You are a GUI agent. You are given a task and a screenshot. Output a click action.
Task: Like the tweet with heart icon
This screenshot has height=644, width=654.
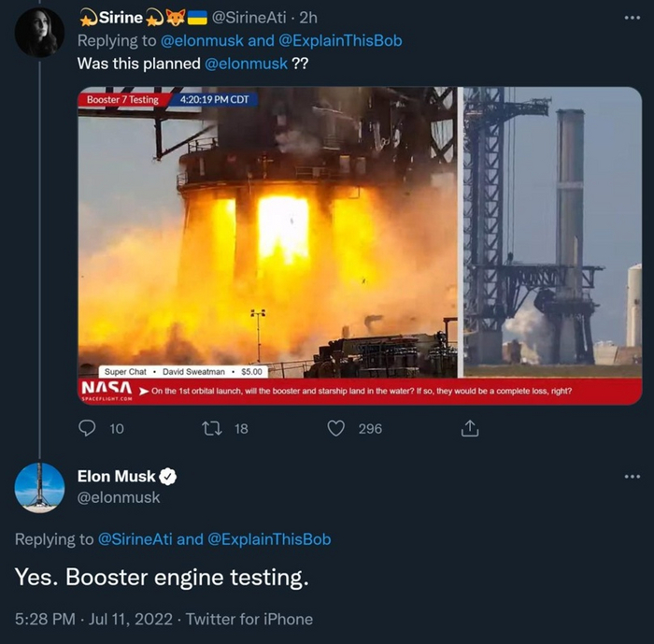pos(335,428)
